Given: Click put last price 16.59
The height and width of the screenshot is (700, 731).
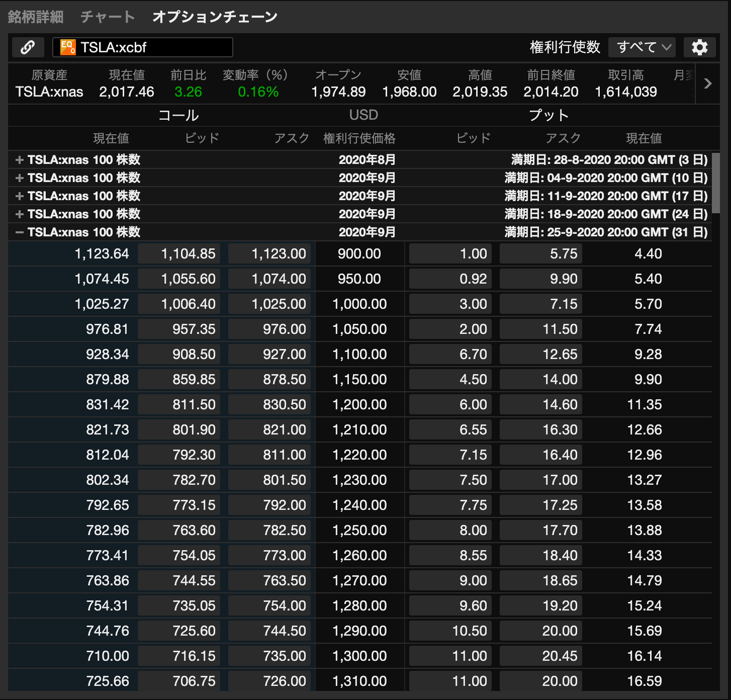Looking at the screenshot, I should pos(645,681).
